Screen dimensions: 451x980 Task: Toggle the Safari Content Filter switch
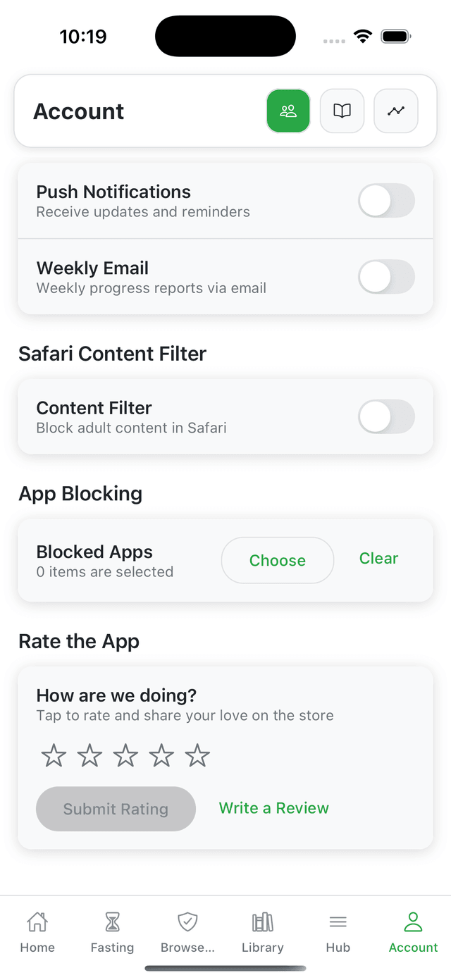point(386,416)
